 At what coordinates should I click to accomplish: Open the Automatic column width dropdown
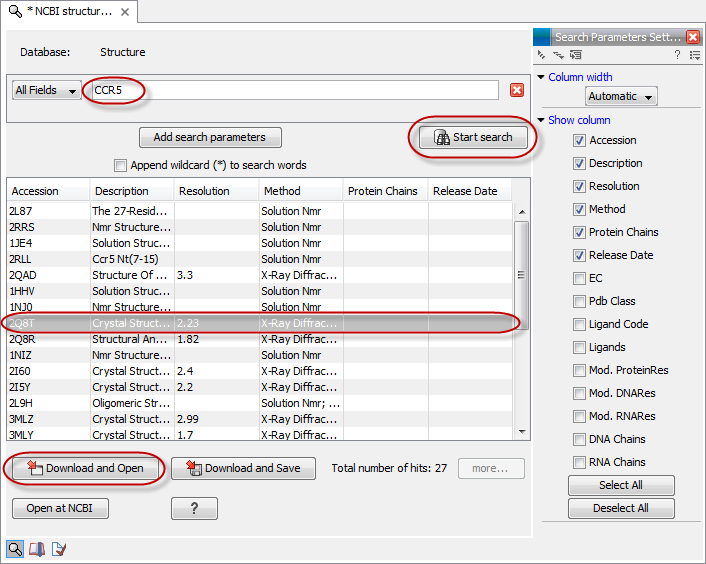pyautogui.click(x=621, y=97)
